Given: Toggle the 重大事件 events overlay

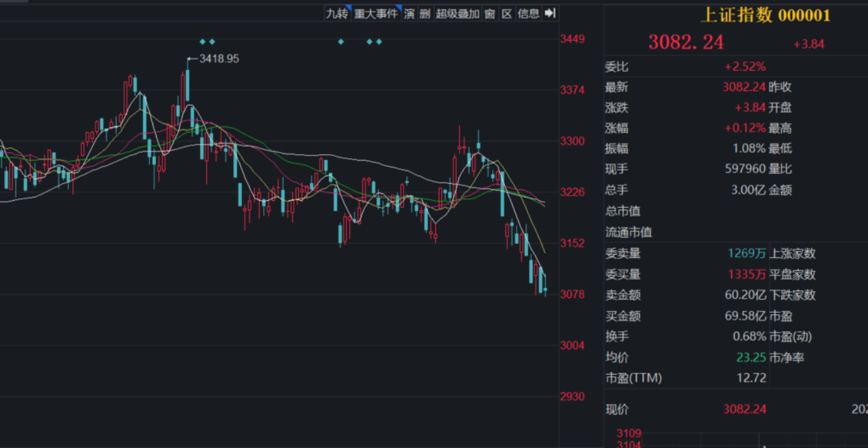Looking at the screenshot, I should tap(376, 14).
